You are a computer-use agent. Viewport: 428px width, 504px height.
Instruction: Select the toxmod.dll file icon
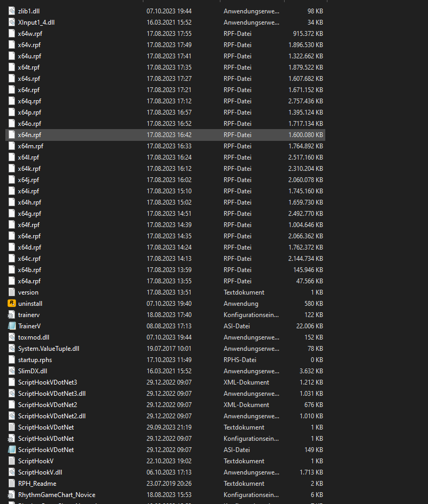coord(12,337)
